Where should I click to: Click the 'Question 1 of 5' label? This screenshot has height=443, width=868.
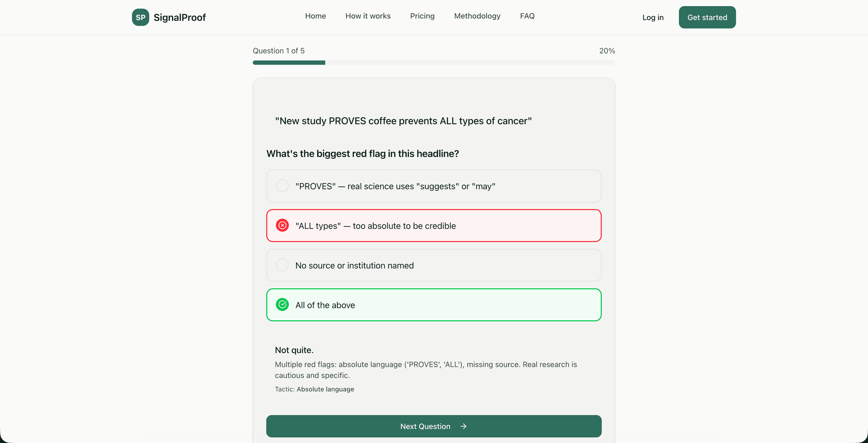coord(278,51)
